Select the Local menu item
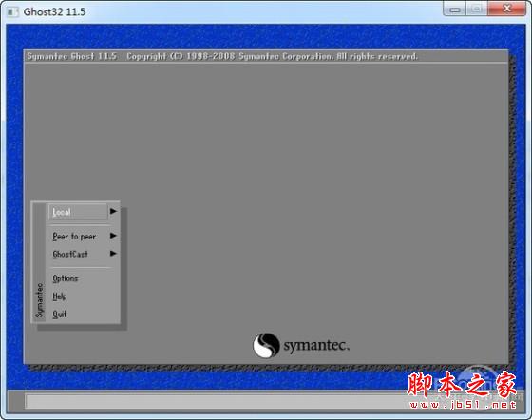 78,212
